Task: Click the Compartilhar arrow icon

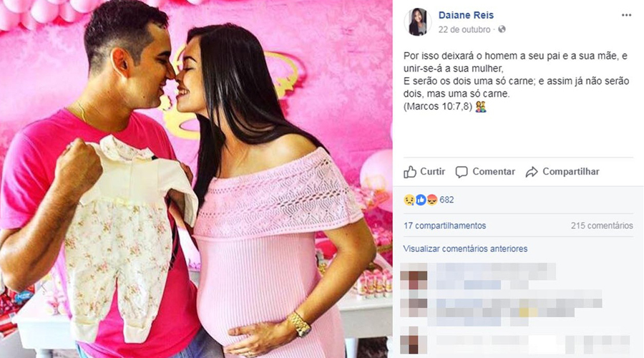Action: [x=532, y=172]
